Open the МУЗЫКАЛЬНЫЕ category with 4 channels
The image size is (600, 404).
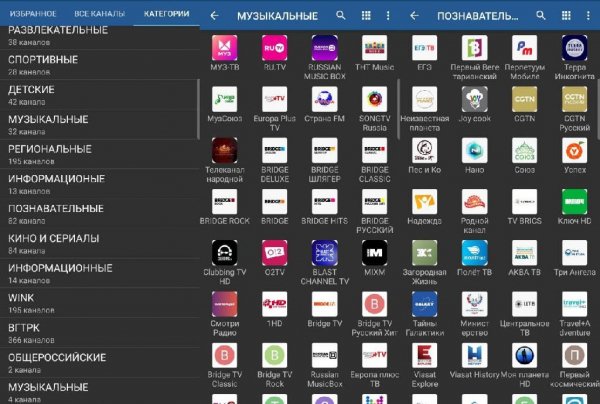coord(99,391)
